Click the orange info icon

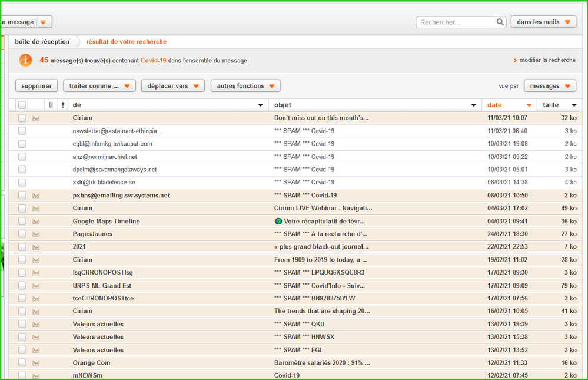pos(26,60)
